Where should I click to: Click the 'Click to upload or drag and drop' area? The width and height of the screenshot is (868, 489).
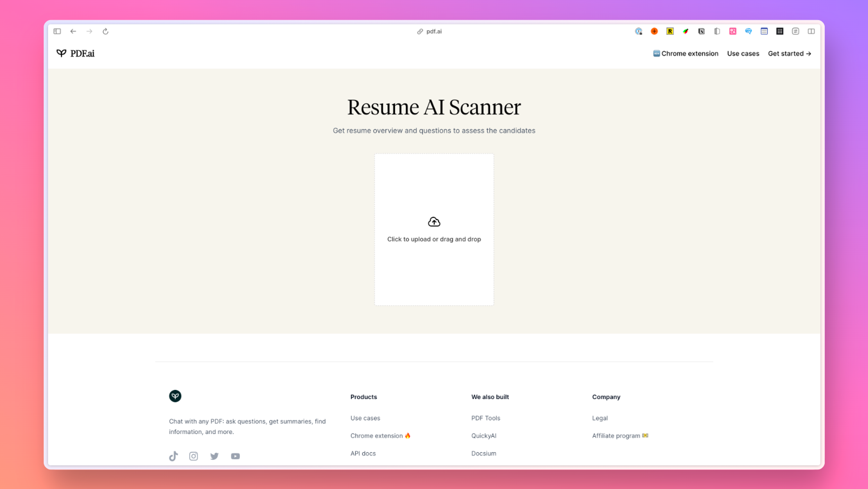pyautogui.click(x=434, y=229)
